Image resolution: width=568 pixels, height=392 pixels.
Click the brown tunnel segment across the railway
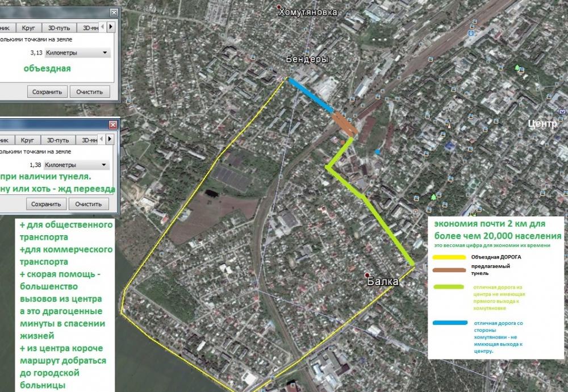pyautogui.click(x=344, y=124)
